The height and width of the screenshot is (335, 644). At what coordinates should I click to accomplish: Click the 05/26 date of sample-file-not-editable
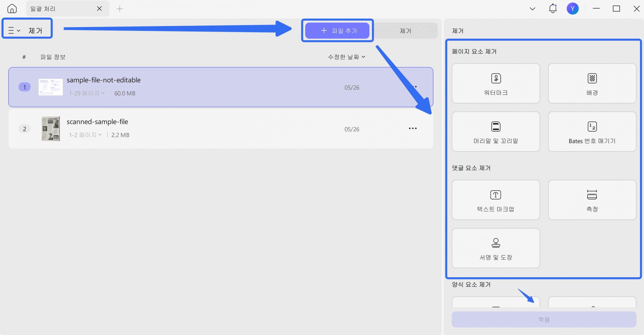tap(352, 88)
